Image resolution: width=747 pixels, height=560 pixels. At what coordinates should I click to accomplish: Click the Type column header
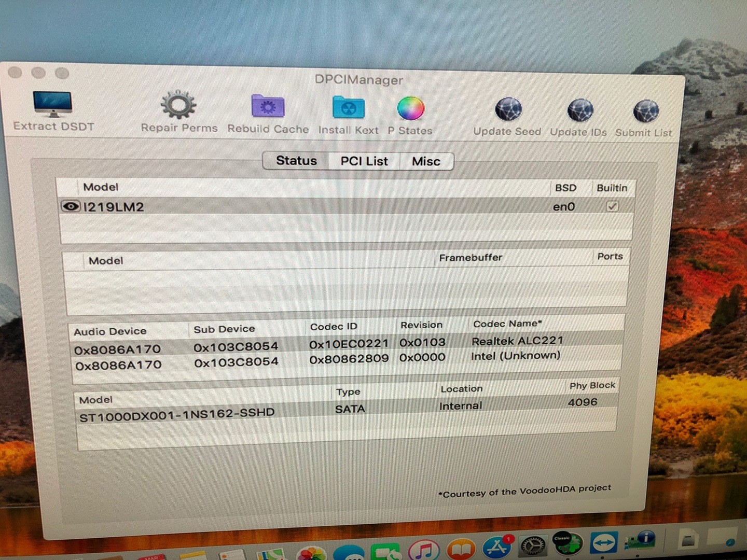(348, 392)
